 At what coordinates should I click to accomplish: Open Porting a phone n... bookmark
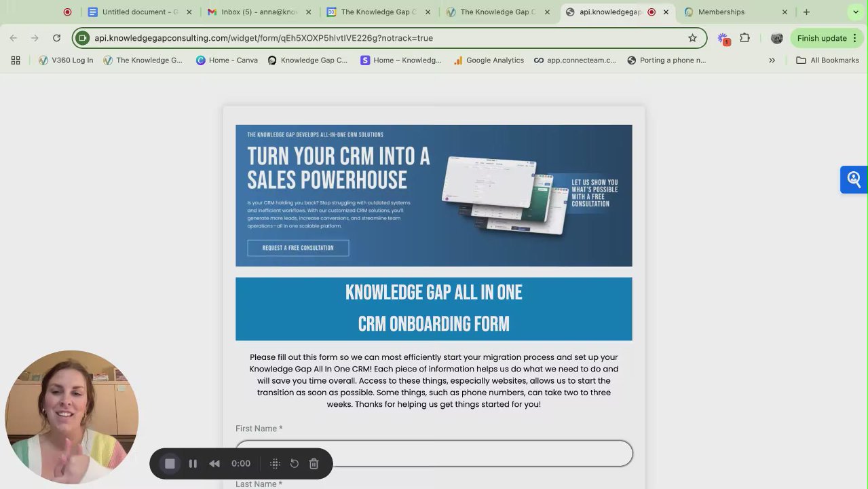click(x=666, y=60)
